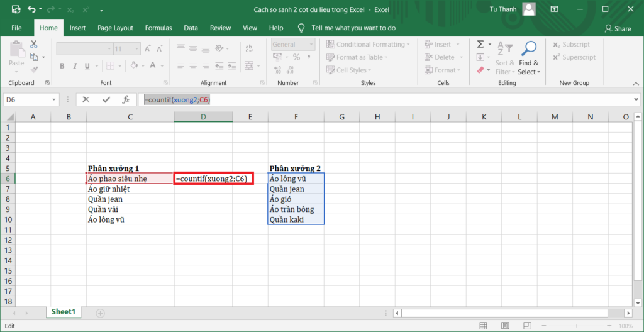Open the Formulas ribbon tab

point(158,28)
